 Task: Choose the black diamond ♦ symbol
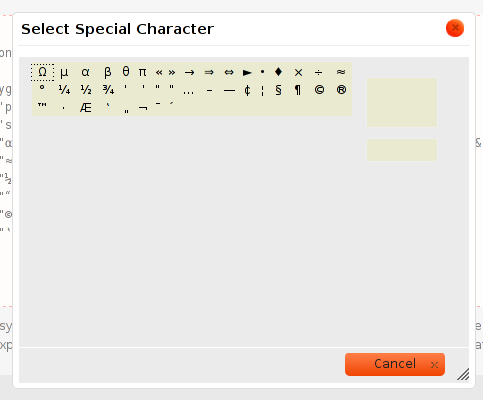pyautogui.click(x=278, y=72)
